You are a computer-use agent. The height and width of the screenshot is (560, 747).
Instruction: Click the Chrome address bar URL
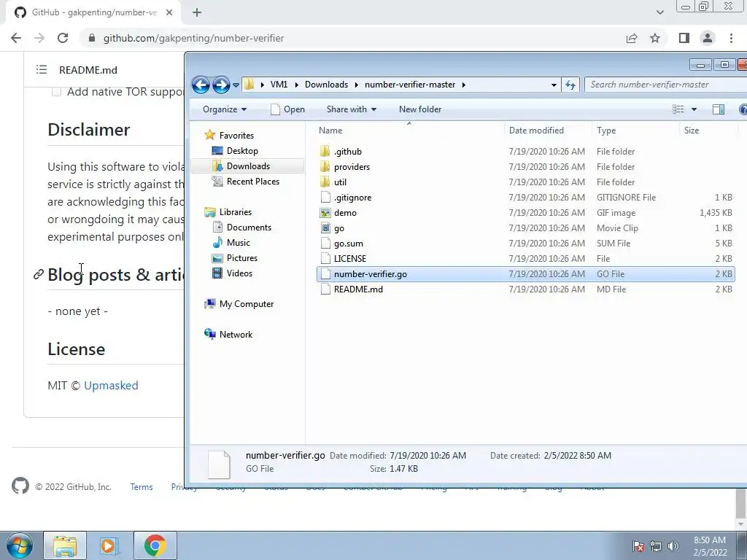coord(193,38)
